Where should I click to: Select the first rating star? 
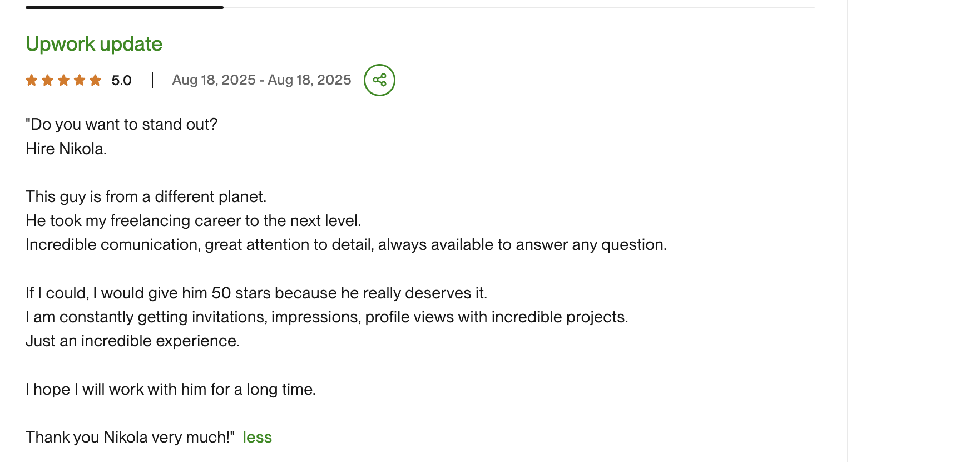point(32,80)
